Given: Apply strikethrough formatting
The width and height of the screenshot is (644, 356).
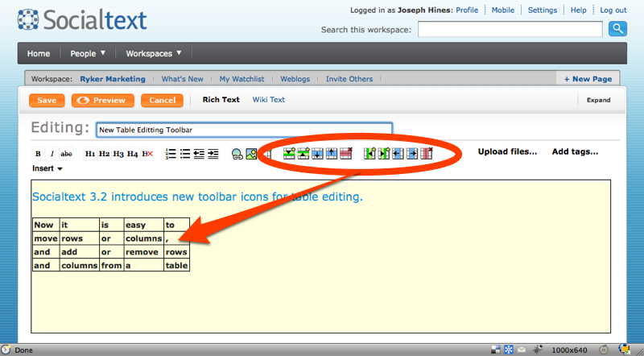Looking at the screenshot, I should pyautogui.click(x=66, y=154).
